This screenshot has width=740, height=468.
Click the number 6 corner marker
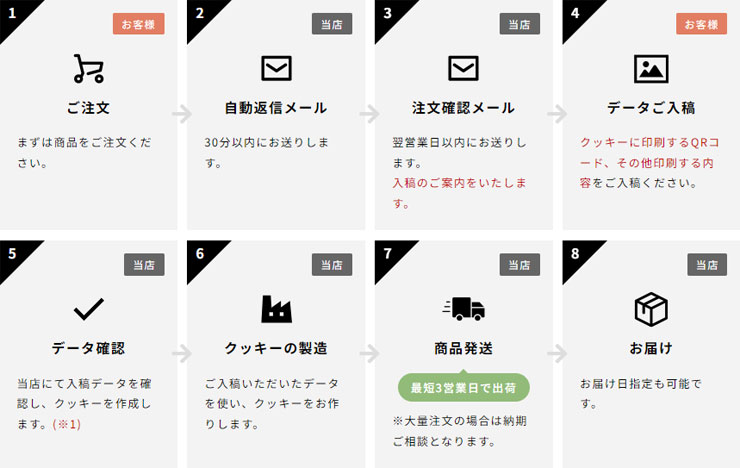pos(201,254)
